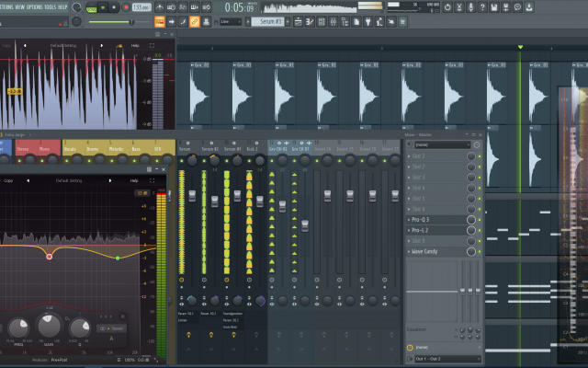Open the OPTIONS menu
Screen dimensions: 588x368
pyautogui.click(x=35, y=7)
